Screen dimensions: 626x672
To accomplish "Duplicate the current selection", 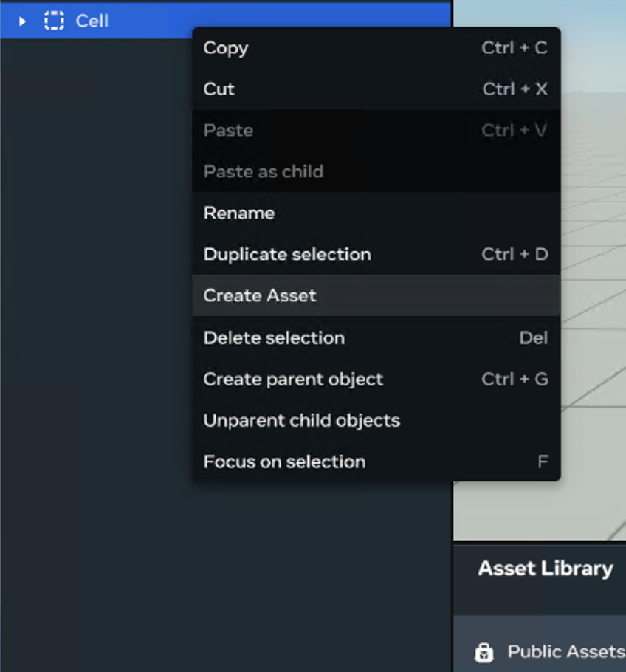I will (287, 254).
